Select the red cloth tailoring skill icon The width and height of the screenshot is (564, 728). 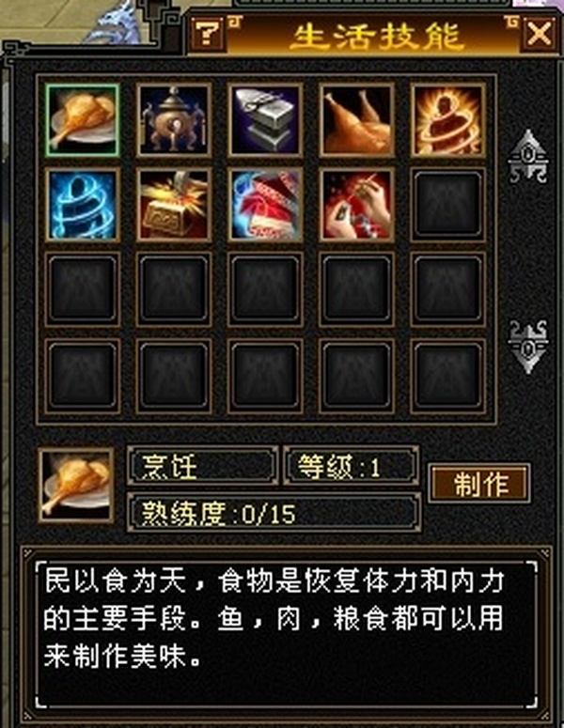tap(265, 205)
